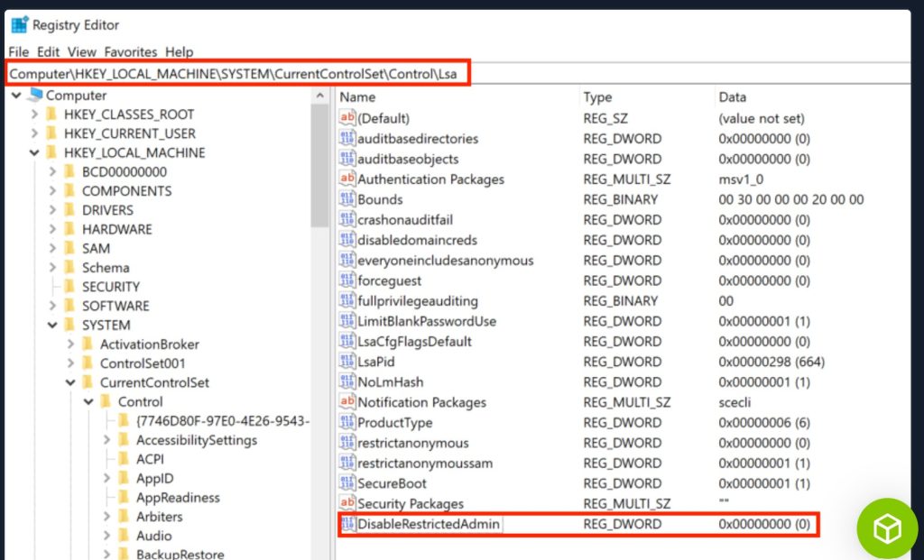
Task: Click the everyoneincludesanonymous DWORD icon
Action: [347, 260]
